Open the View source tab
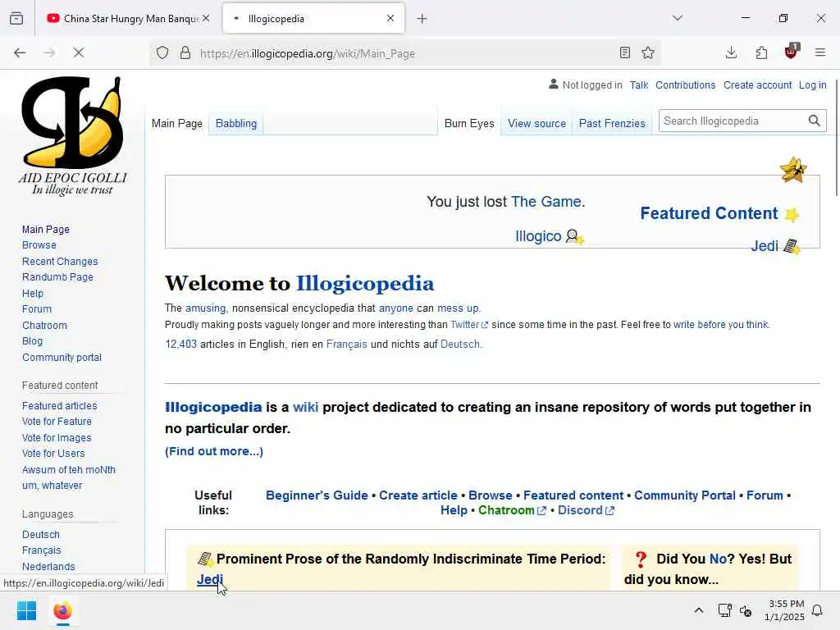Image resolution: width=840 pixels, height=630 pixels. pyautogui.click(x=536, y=123)
